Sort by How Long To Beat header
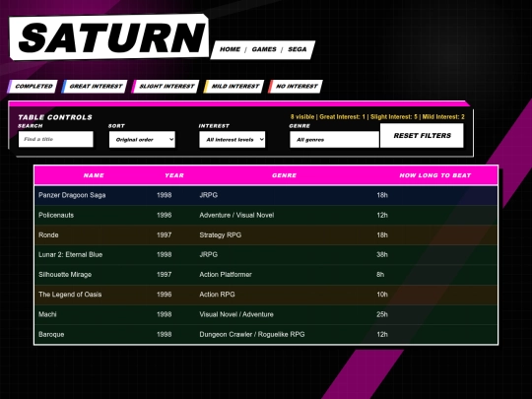The image size is (532, 399). (435, 175)
